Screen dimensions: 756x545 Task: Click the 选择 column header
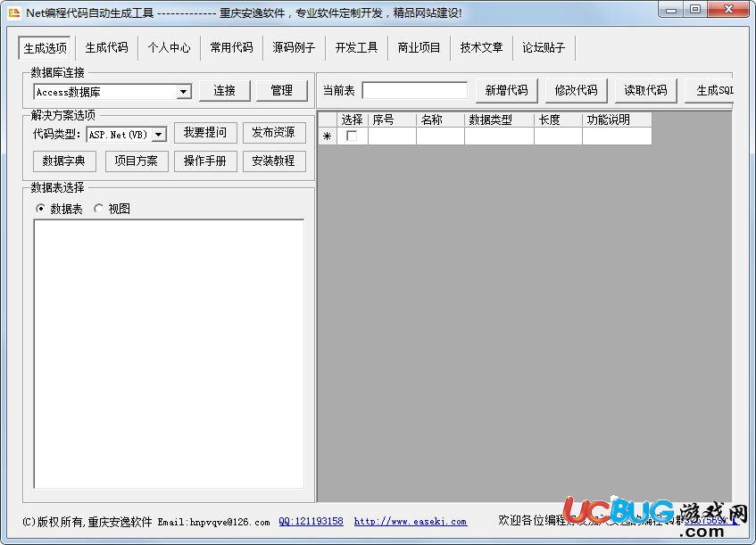pyautogui.click(x=353, y=120)
